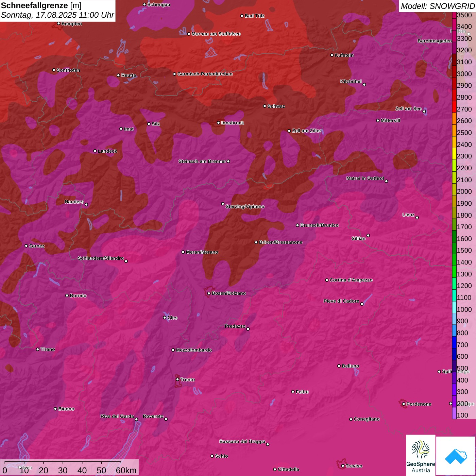
Task: Click the Berchtesgaden label
Action: 435,41
